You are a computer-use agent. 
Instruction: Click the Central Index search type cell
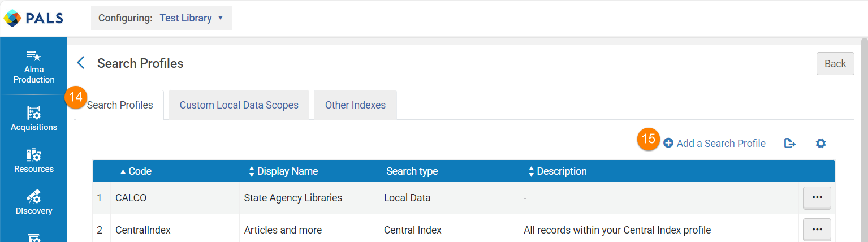click(x=449, y=230)
